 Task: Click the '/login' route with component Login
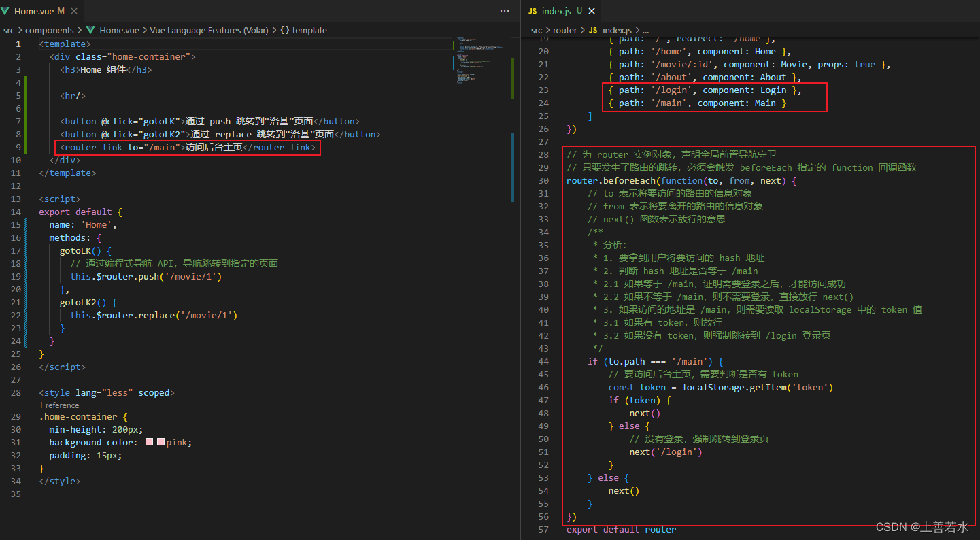[x=705, y=90]
